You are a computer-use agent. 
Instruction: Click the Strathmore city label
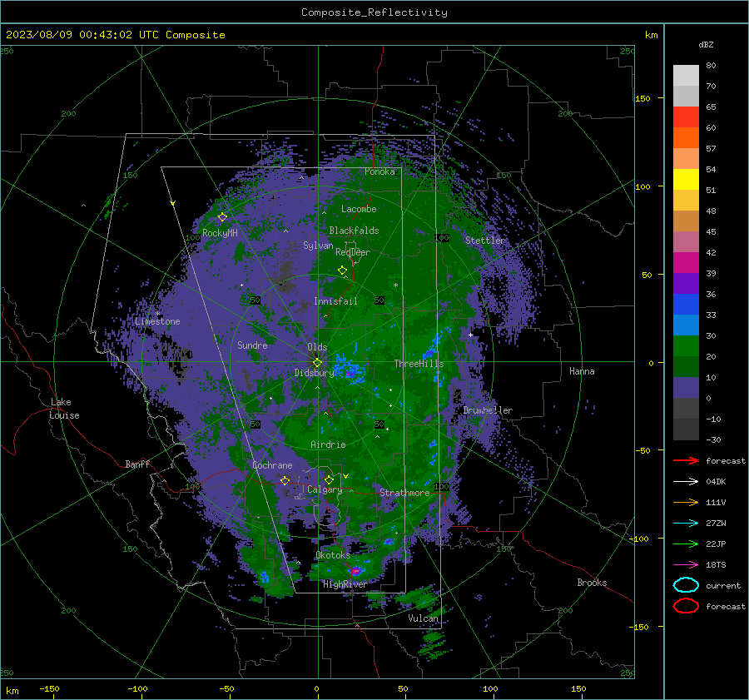click(x=404, y=493)
